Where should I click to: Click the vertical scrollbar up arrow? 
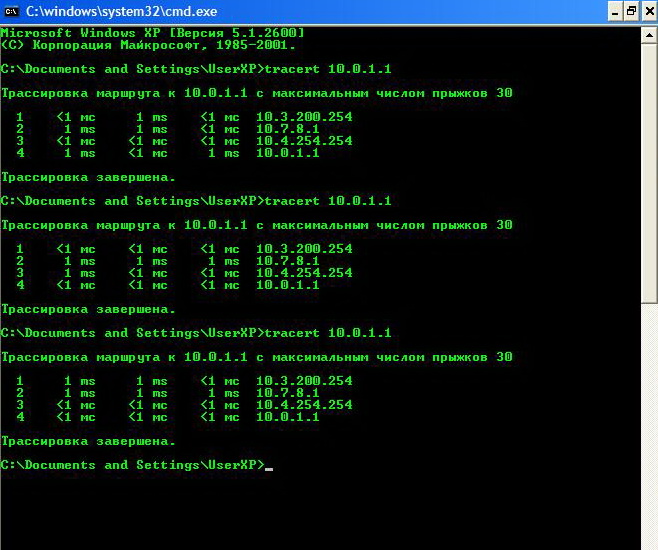click(x=649, y=34)
